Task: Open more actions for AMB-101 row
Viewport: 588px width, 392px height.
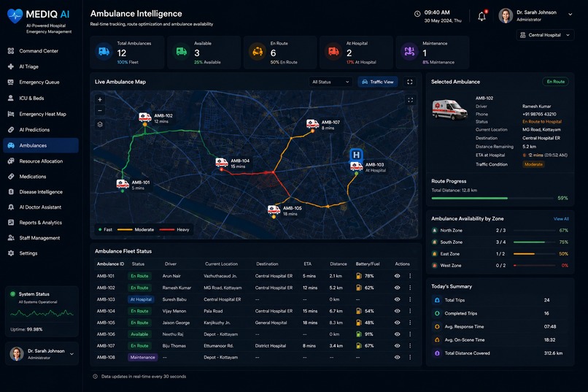Action: click(x=410, y=276)
